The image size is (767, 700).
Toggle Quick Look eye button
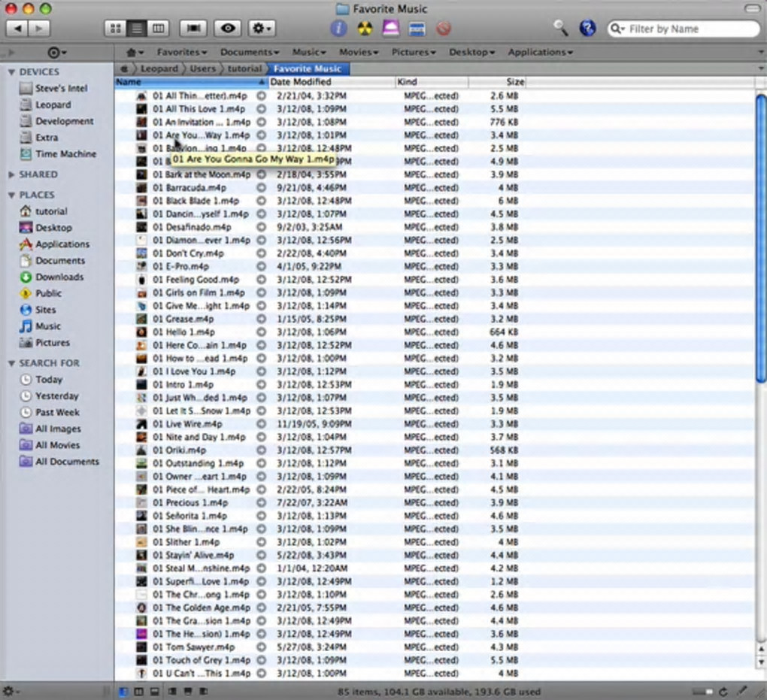227,29
